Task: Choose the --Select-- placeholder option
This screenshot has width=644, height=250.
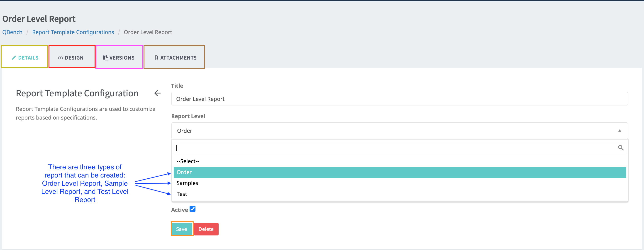Action: pos(188,161)
